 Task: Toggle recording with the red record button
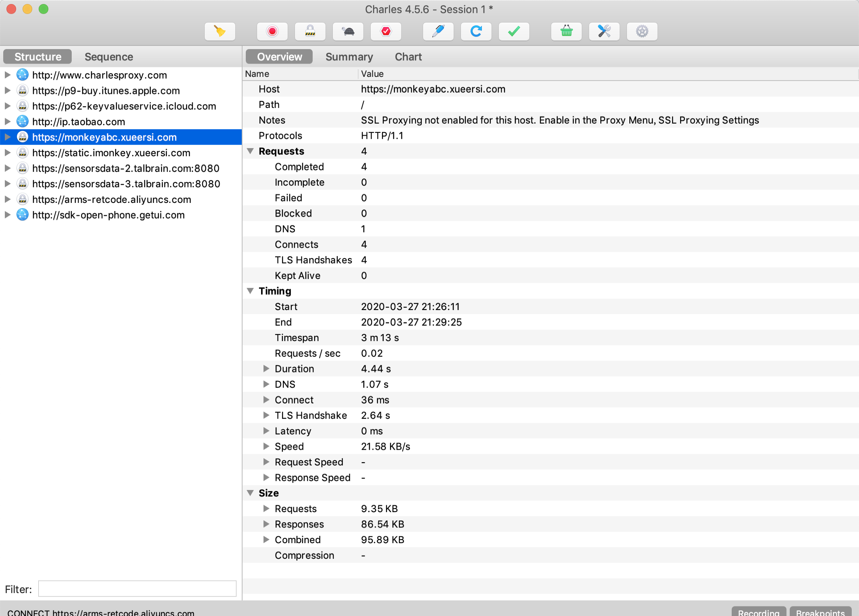click(272, 31)
